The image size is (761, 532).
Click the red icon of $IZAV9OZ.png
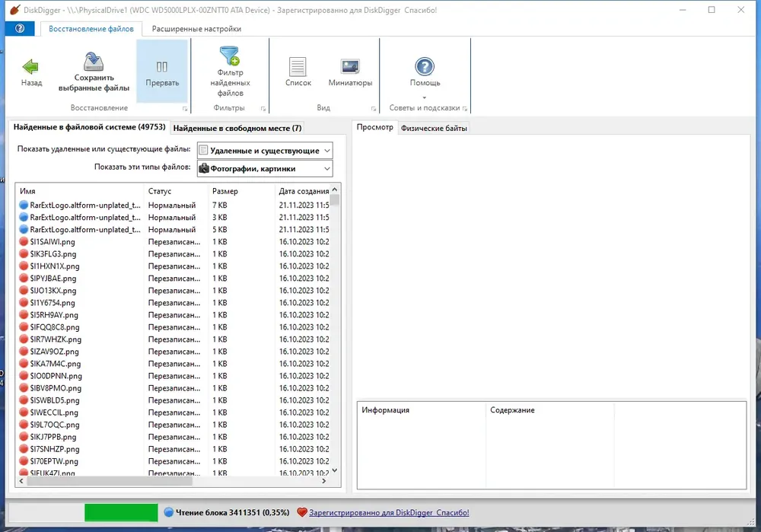(24, 351)
